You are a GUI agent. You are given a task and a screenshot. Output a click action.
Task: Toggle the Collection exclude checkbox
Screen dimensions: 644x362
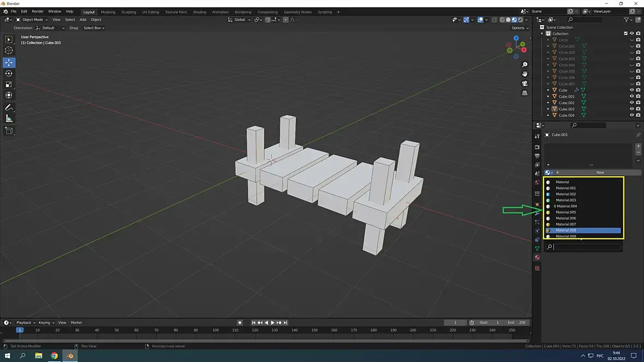625,34
